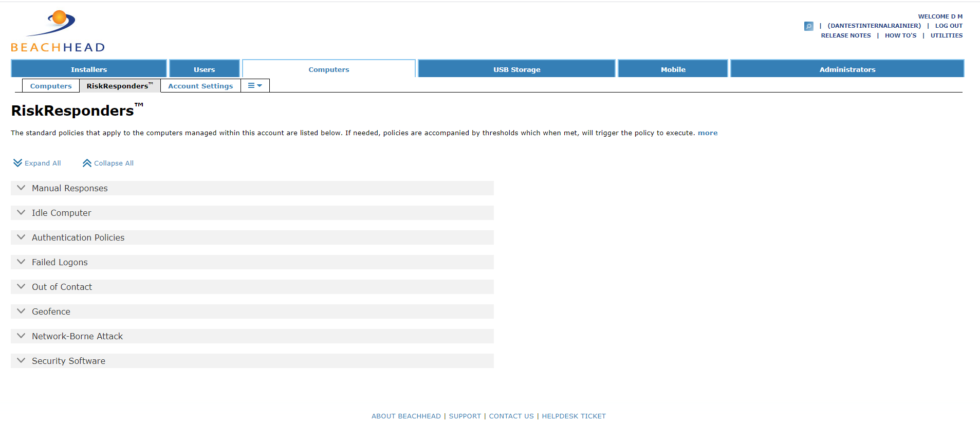Click the Collapse All double-chevron icon
Image resolution: width=980 pixels, height=422 pixels.
pyautogui.click(x=87, y=163)
